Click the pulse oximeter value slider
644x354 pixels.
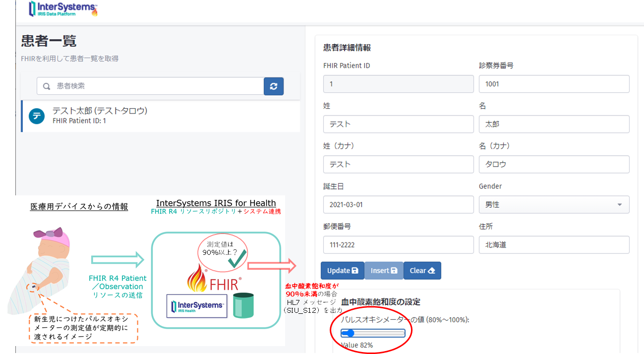(373, 333)
